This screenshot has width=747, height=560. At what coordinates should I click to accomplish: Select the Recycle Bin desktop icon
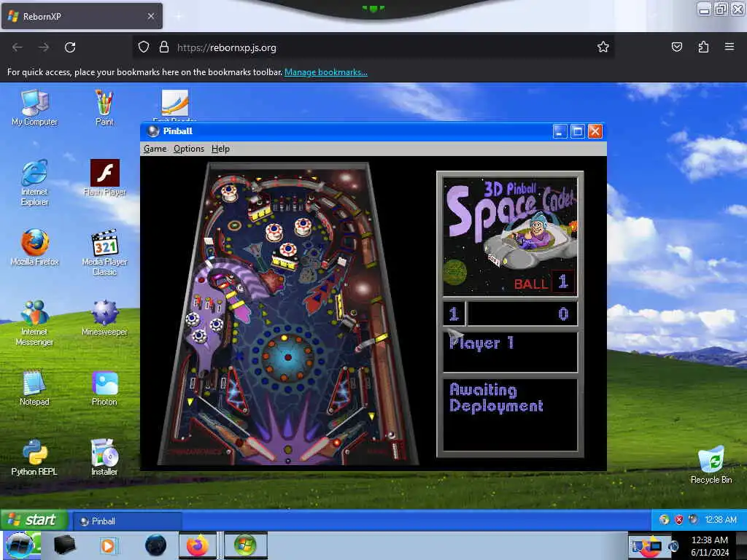click(711, 465)
